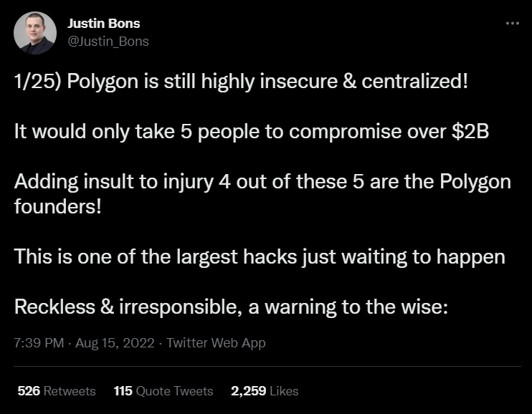The image size is (532, 414).
Task: Click the word Polygon in the first line
Action: click(103, 82)
